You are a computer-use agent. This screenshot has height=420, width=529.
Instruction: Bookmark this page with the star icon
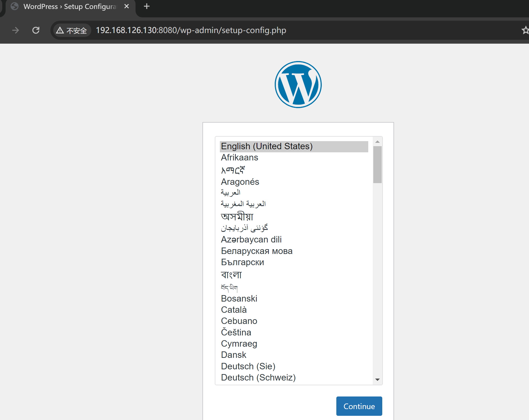point(525,30)
